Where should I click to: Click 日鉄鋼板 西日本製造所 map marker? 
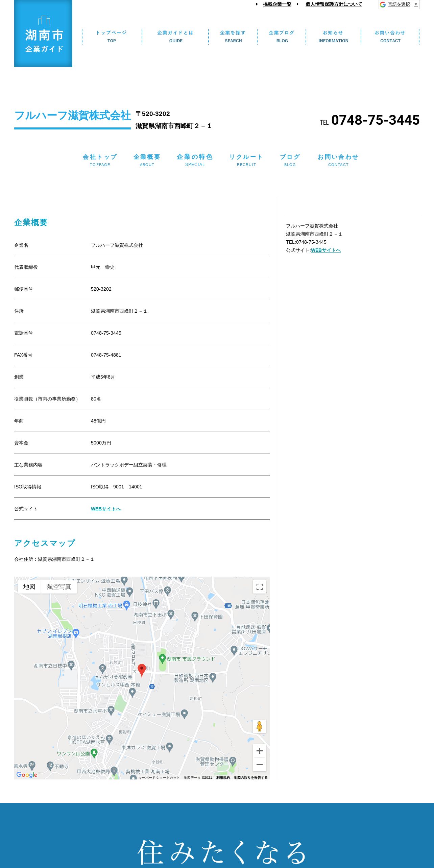(213, 678)
